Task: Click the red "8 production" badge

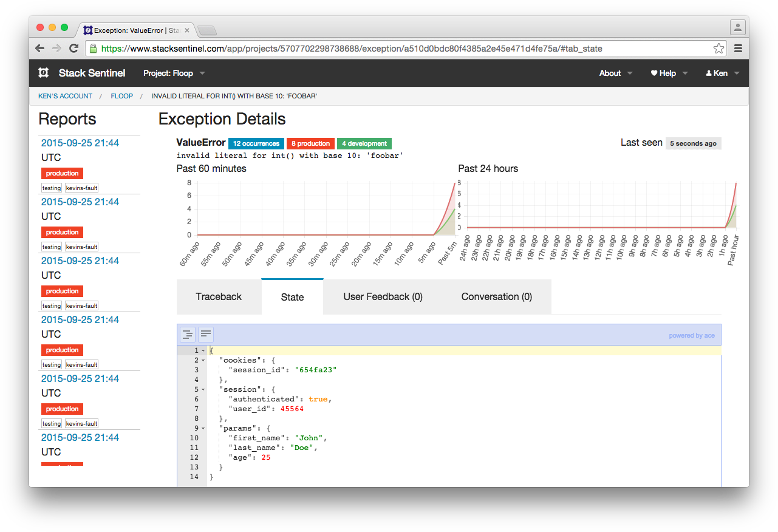Action: [x=310, y=144]
